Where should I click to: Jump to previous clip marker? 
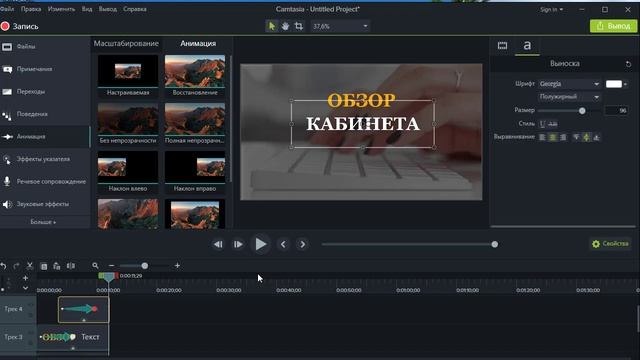[x=283, y=244]
